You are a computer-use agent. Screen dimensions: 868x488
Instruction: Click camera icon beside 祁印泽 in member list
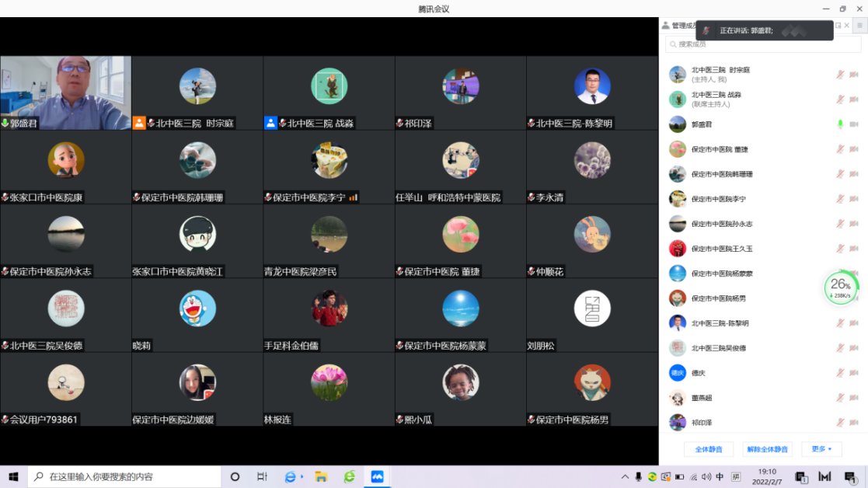point(854,423)
